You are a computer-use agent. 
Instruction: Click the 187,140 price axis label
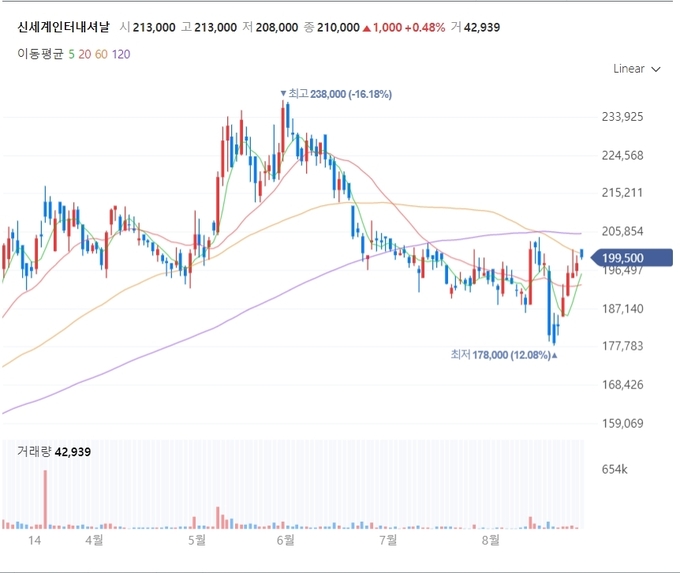[622, 309]
